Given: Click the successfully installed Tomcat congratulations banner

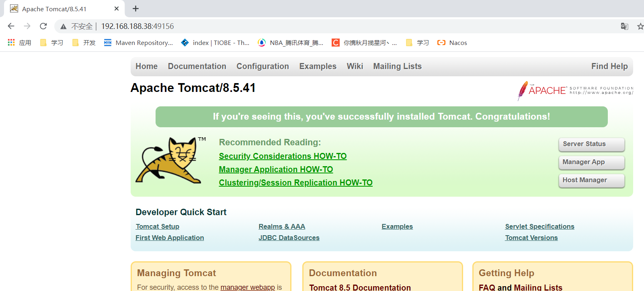Looking at the screenshot, I should click(381, 117).
